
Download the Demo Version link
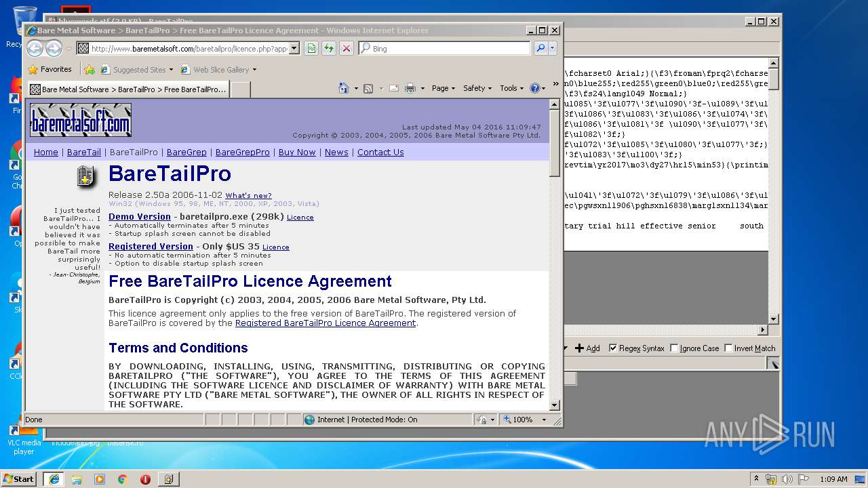click(x=140, y=217)
